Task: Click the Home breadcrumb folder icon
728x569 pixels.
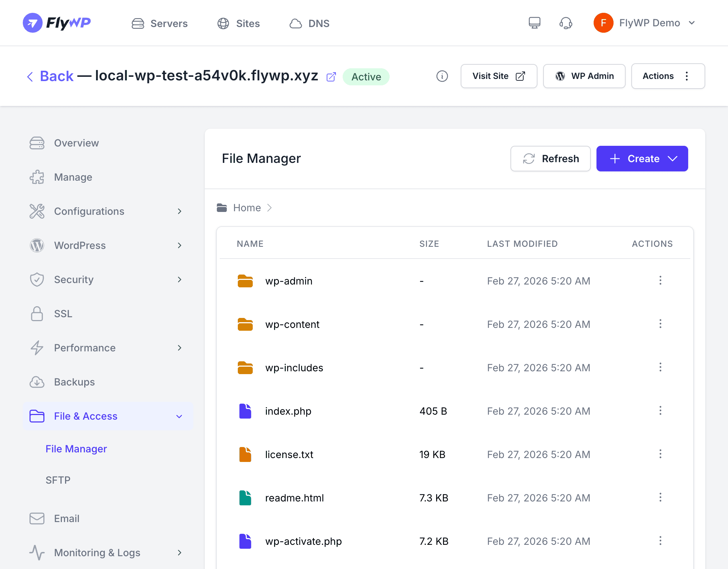Action: point(222,208)
